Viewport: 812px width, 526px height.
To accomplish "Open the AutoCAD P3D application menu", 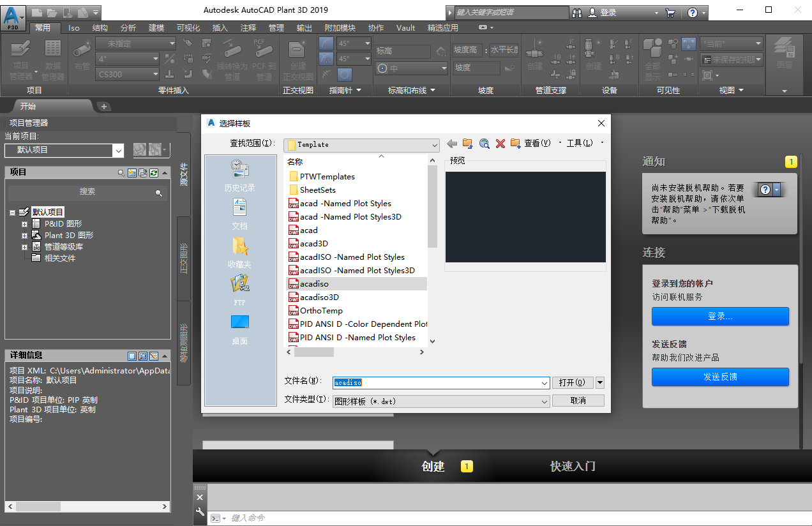I will [x=13, y=17].
